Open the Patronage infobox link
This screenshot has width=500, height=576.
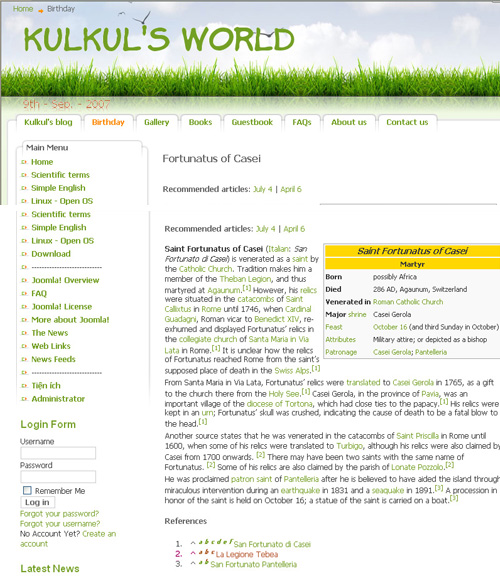click(x=341, y=352)
